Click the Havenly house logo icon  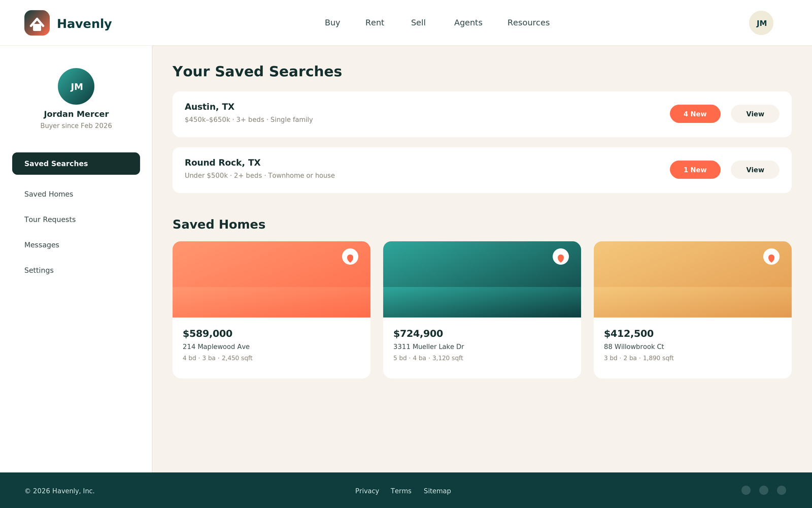click(37, 23)
